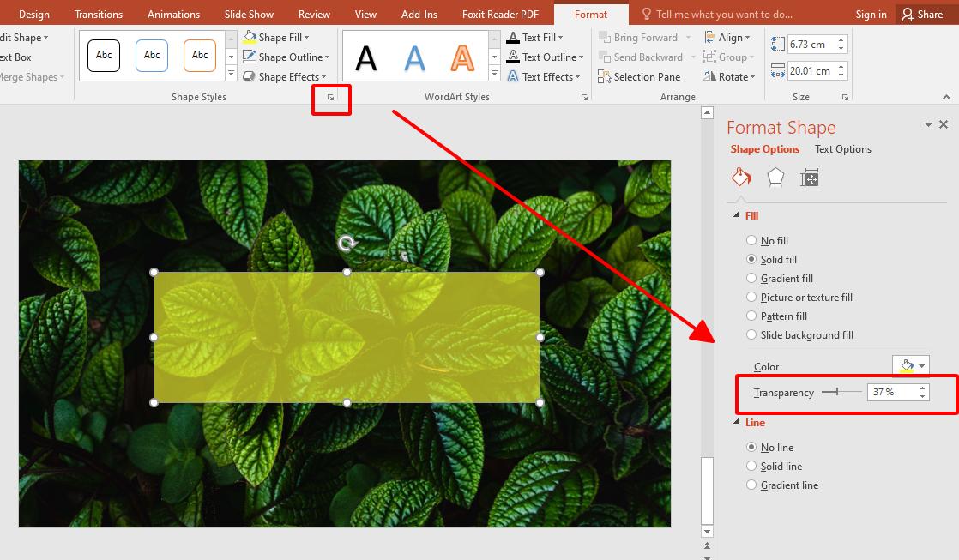The width and height of the screenshot is (959, 560).
Task: Open Text Options in the Format Shape pane
Action: [x=842, y=148]
